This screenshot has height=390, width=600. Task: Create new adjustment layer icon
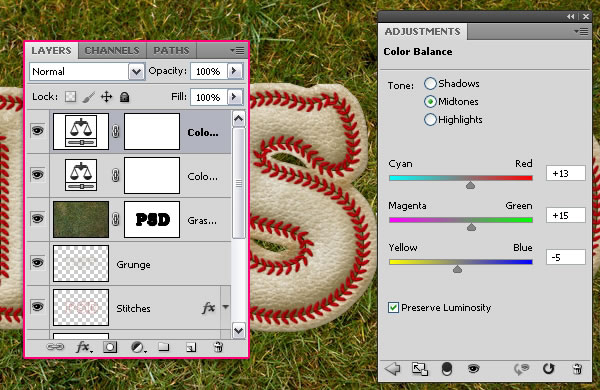coord(138,347)
